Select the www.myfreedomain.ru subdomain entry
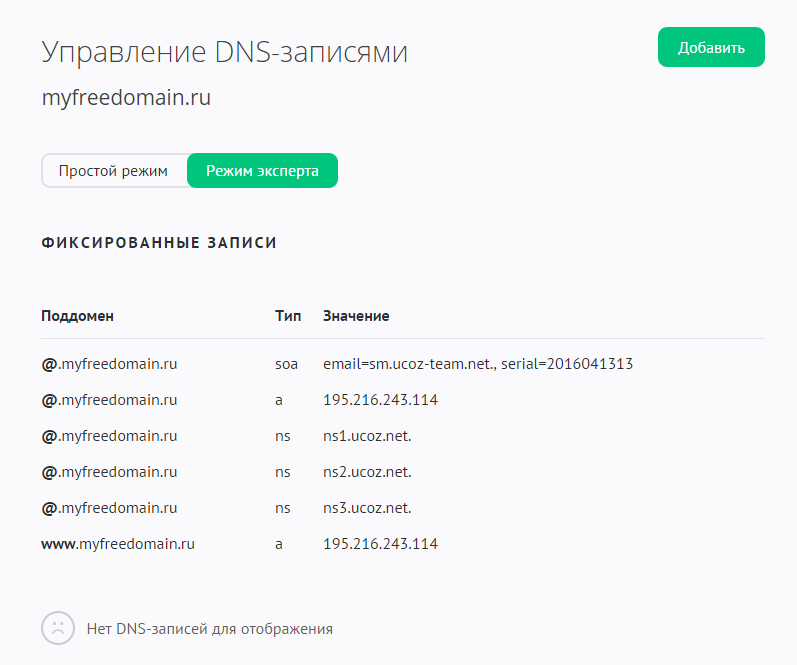 [117, 544]
